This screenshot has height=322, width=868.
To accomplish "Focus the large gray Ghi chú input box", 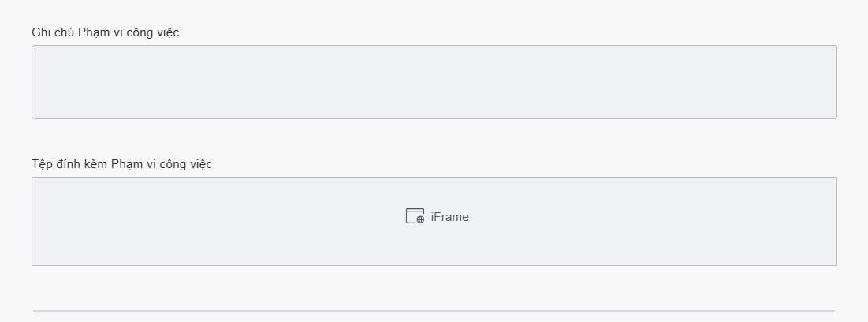I will tap(434, 82).
